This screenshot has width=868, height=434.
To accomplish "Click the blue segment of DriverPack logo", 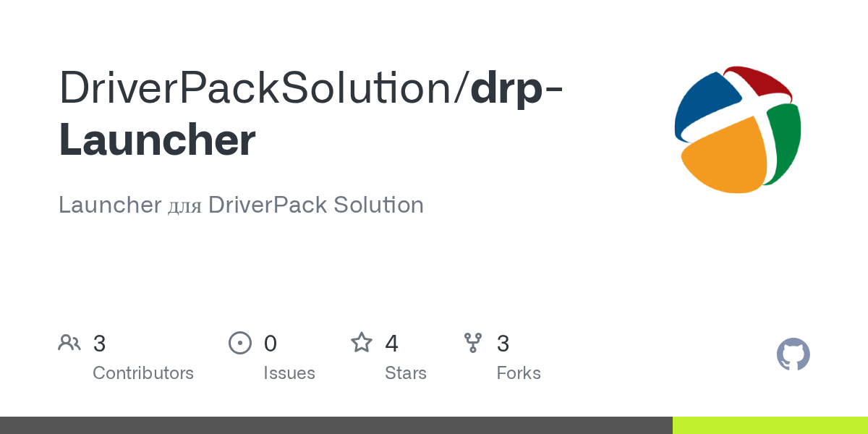I will [x=705, y=105].
